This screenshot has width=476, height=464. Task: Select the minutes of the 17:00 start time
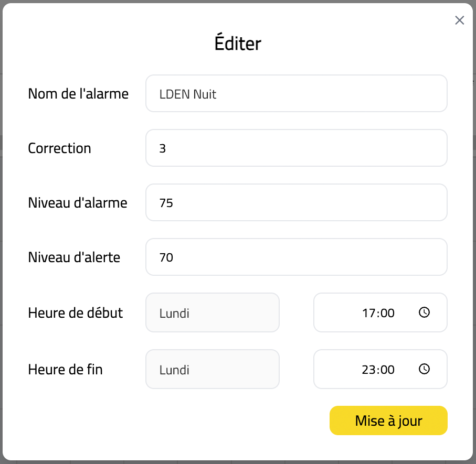click(x=387, y=314)
